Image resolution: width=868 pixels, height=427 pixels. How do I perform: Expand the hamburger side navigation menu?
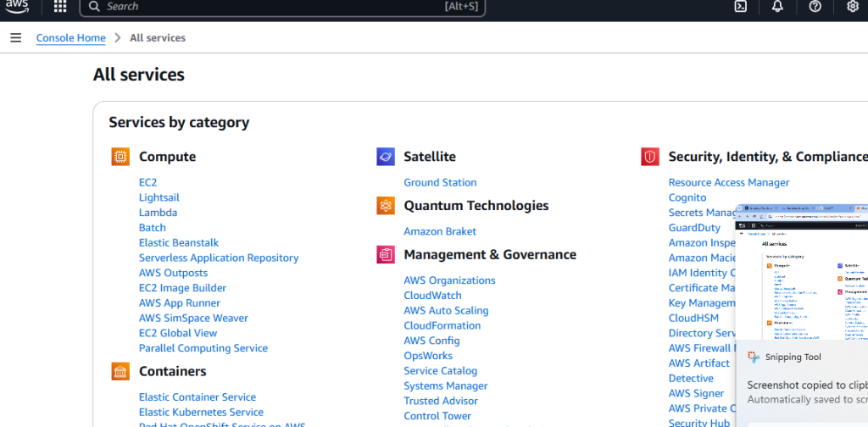pyautogui.click(x=15, y=38)
